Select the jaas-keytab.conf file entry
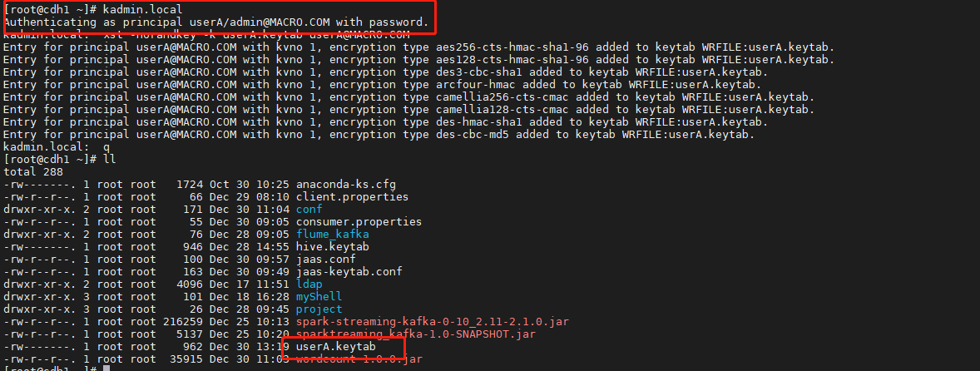Viewport: 980px width, 371px height. (x=349, y=272)
